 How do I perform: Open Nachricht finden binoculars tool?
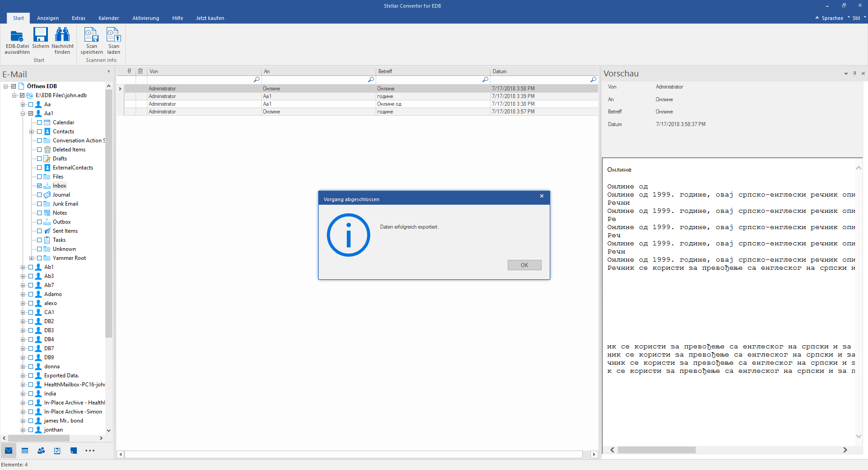tap(62, 35)
